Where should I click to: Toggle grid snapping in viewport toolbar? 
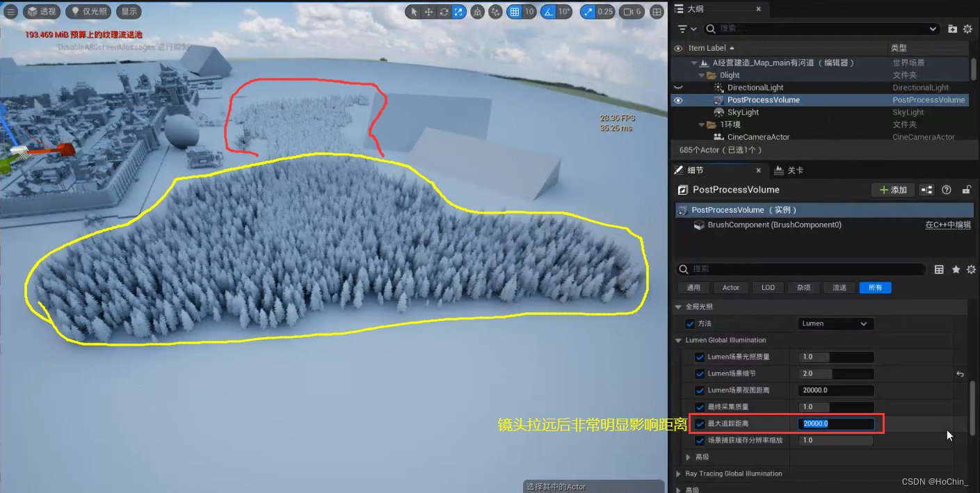coord(514,12)
